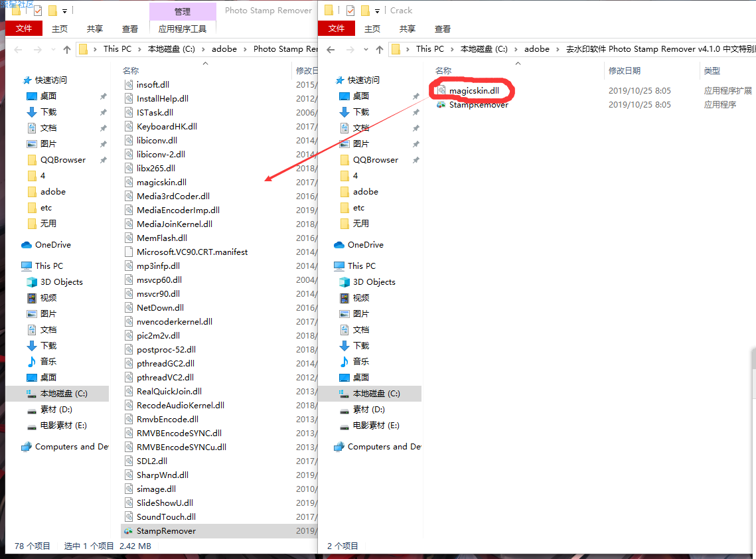Select insoft.dll file
756x559 pixels.
coord(153,85)
